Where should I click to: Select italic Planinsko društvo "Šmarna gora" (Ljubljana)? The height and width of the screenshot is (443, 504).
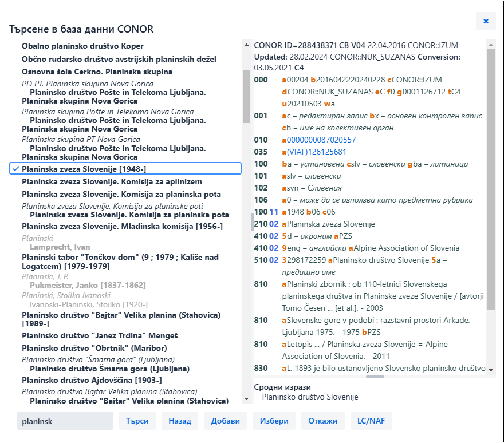(98, 359)
